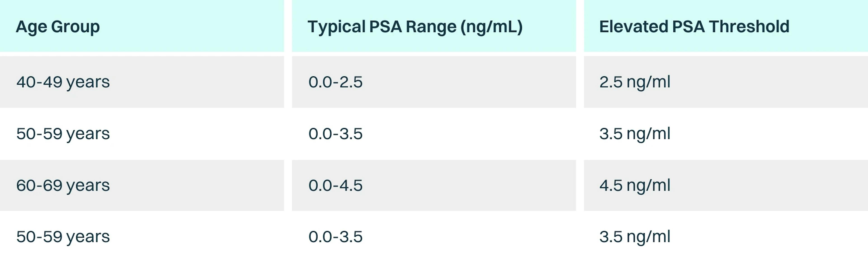Click the 0.0-2.5 range cell
Viewport: 868px width, 263px height.
pos(335,82)
